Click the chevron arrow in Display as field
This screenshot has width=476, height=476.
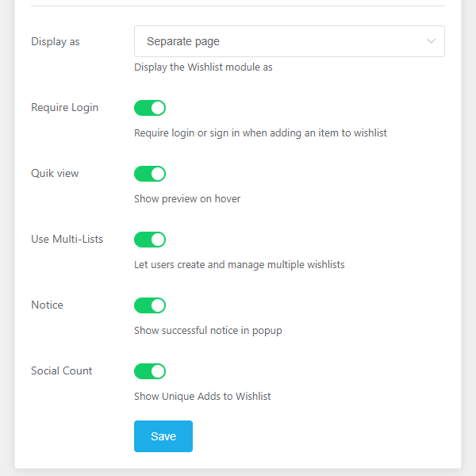pos(431,41)
